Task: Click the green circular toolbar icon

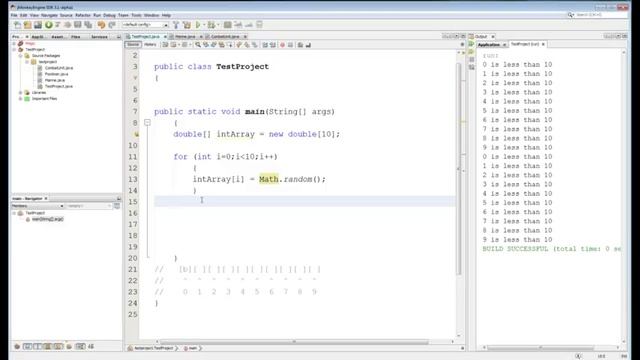Action: (x=49, y=25)
